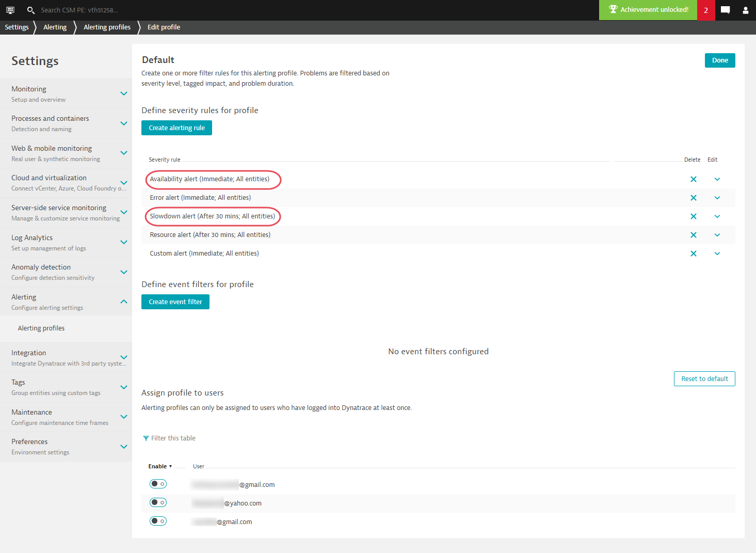Select the Slowdown alert rule text

pos(212,216)
